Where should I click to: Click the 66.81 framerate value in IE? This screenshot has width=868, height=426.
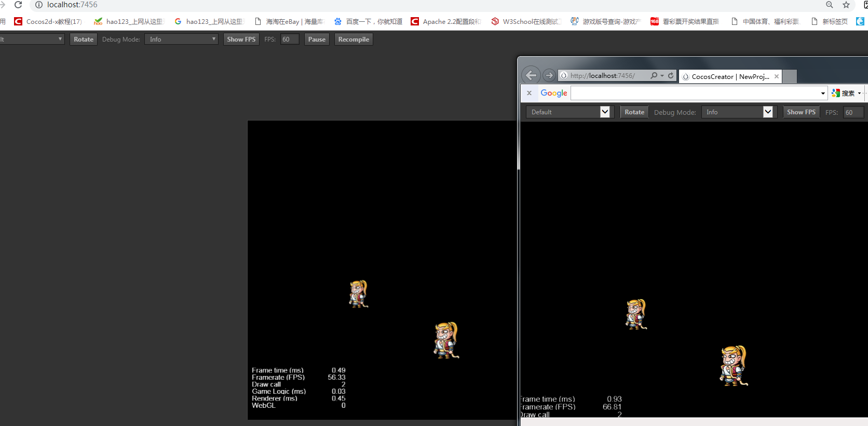[612, 407]
